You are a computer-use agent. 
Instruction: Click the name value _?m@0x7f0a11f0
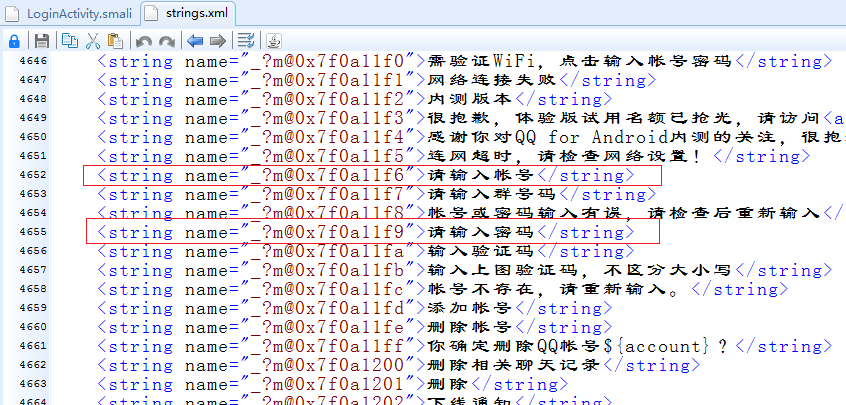click(328, 61)
